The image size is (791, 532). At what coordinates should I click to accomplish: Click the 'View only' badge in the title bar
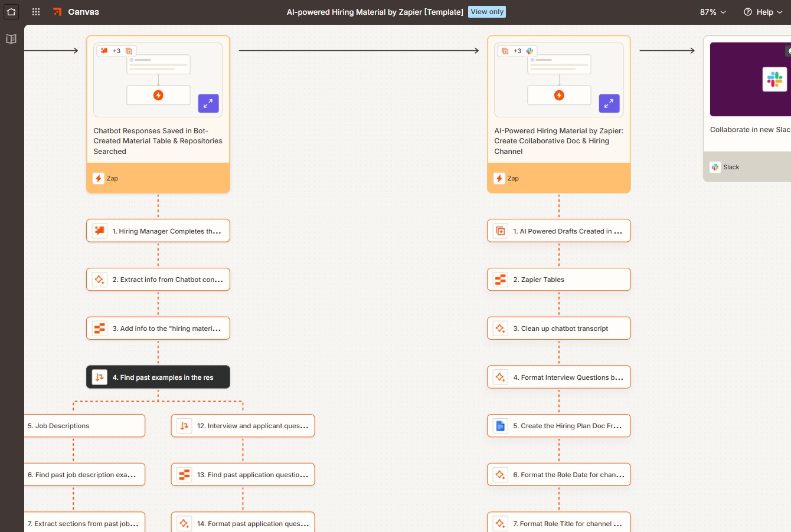click(x=486, y=11)
